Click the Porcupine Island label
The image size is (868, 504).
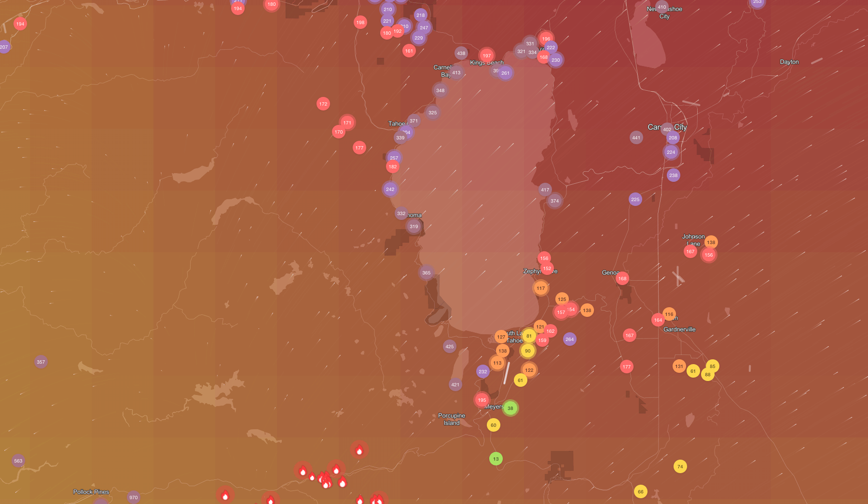coord(452,419)
